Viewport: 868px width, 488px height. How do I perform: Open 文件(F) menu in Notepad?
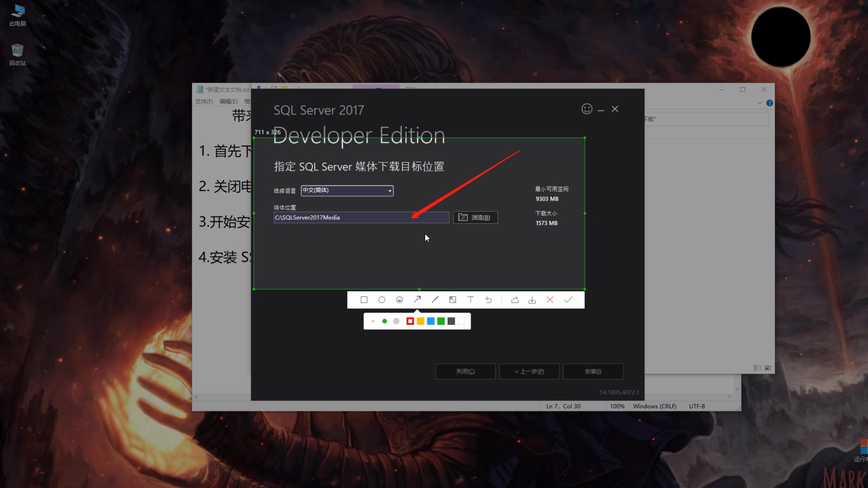[x=204, y=102]
